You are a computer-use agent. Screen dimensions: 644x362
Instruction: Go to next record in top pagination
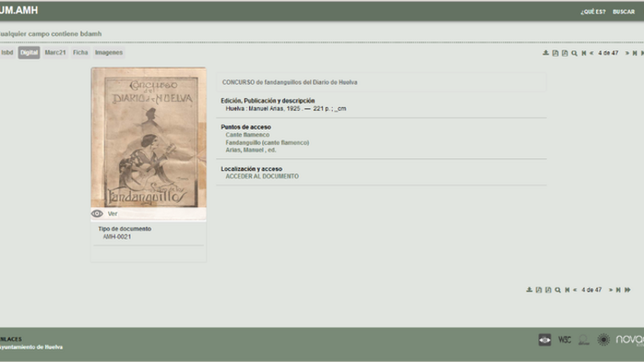click(626, 53)
